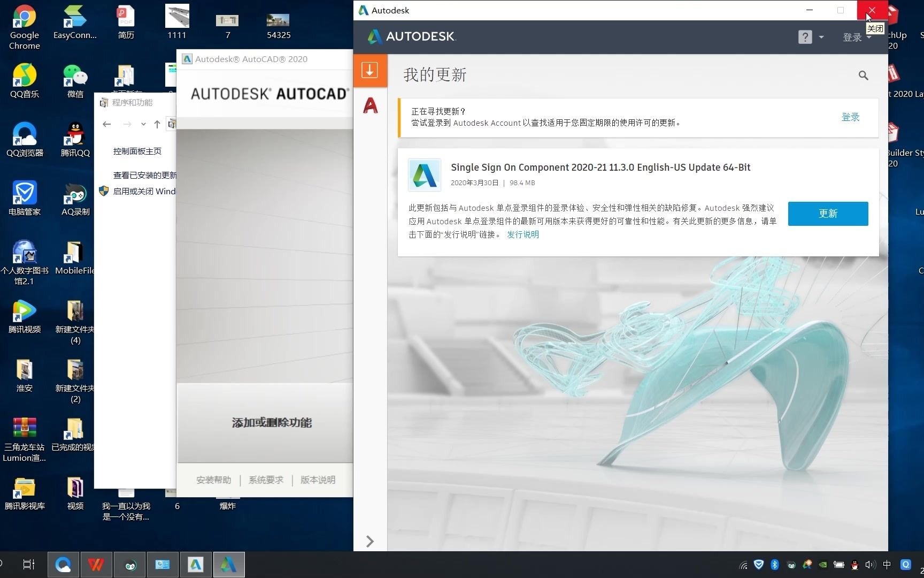Open 安装帮助 link in AutoCAD installer

point(214,480)
